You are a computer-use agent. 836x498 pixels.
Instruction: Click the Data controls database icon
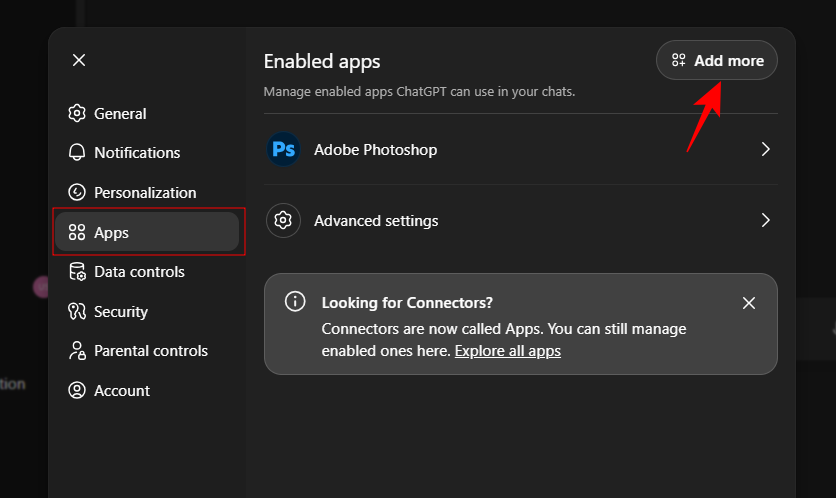(77, 272)
